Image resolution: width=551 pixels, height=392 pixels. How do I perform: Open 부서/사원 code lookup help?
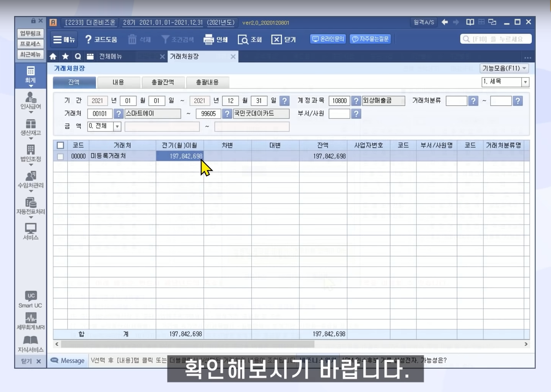point(356,114)
